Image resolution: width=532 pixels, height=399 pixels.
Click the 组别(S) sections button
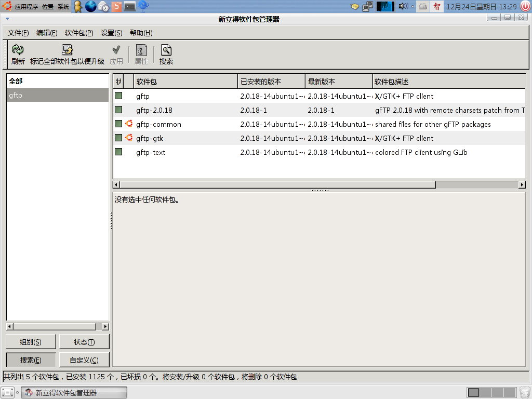[31, 342]
